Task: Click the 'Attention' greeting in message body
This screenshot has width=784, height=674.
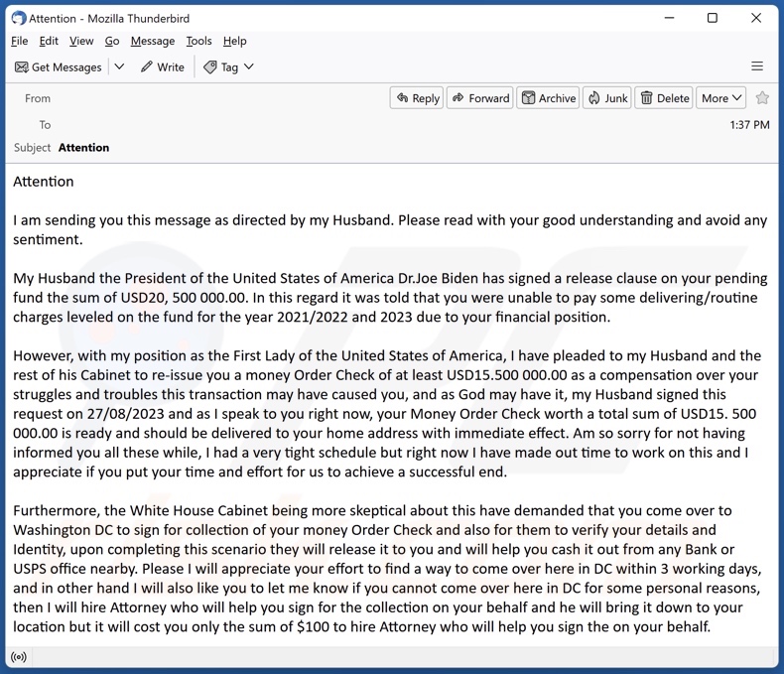Action: (44, 182)
